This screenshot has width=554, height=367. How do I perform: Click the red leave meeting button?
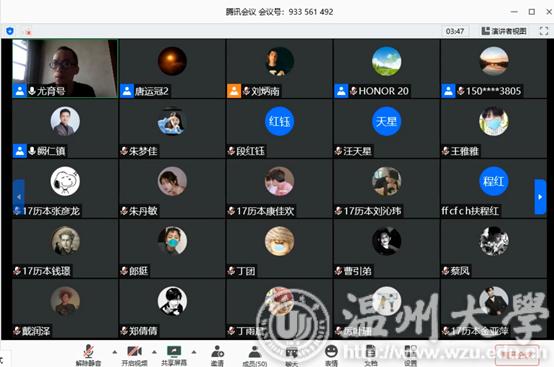tap(517, 355)
